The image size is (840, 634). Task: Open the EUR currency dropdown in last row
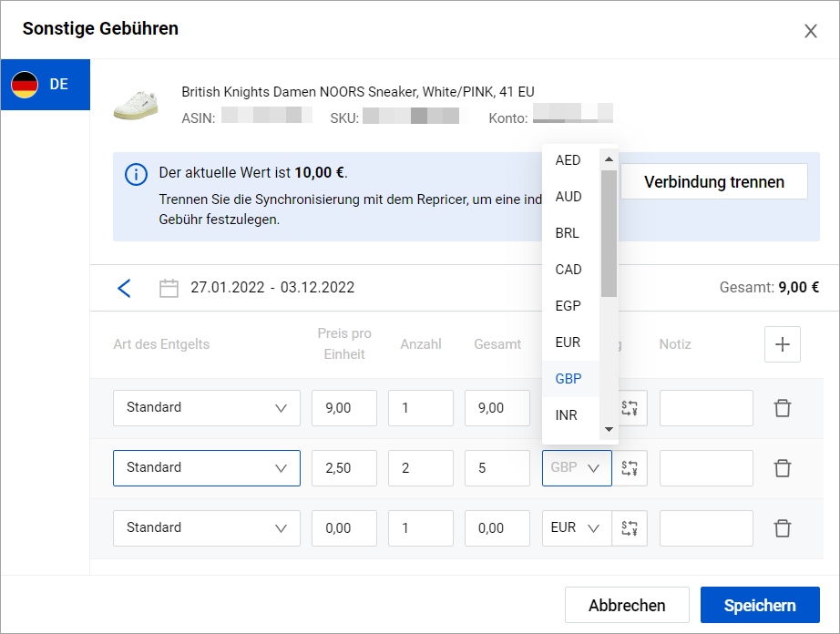577,528
